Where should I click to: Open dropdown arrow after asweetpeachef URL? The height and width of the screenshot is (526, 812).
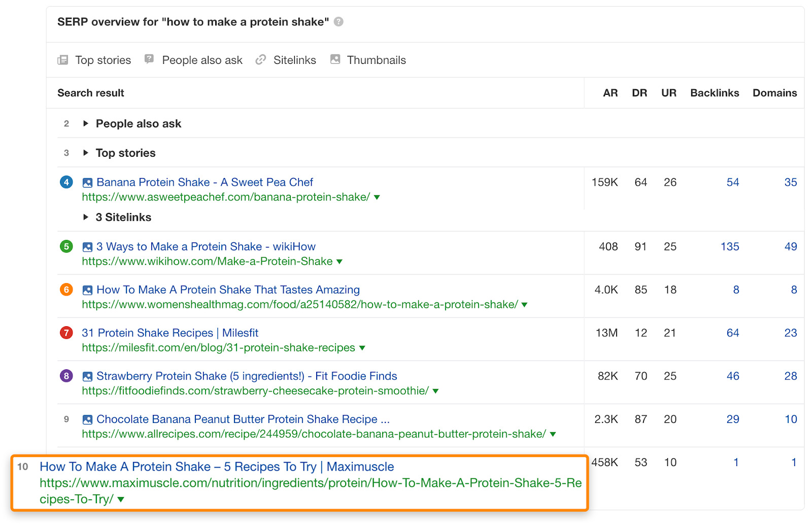coord(377,197)
